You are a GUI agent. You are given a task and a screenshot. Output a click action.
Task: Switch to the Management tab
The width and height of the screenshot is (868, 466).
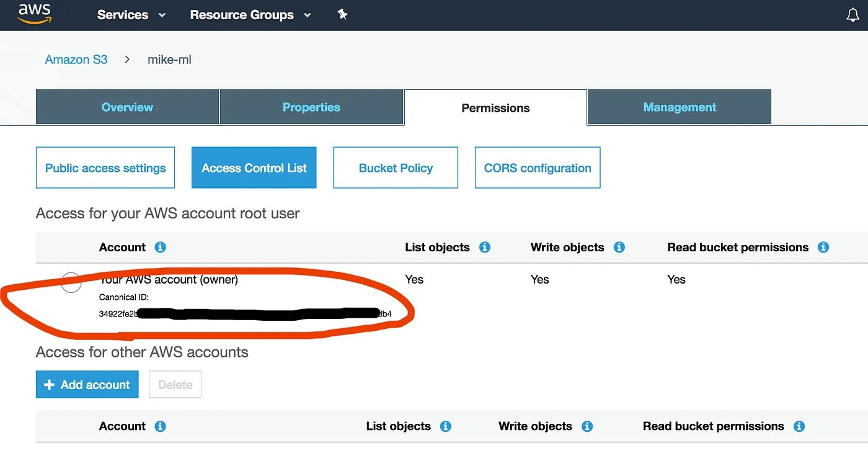[x=679, y=107]
